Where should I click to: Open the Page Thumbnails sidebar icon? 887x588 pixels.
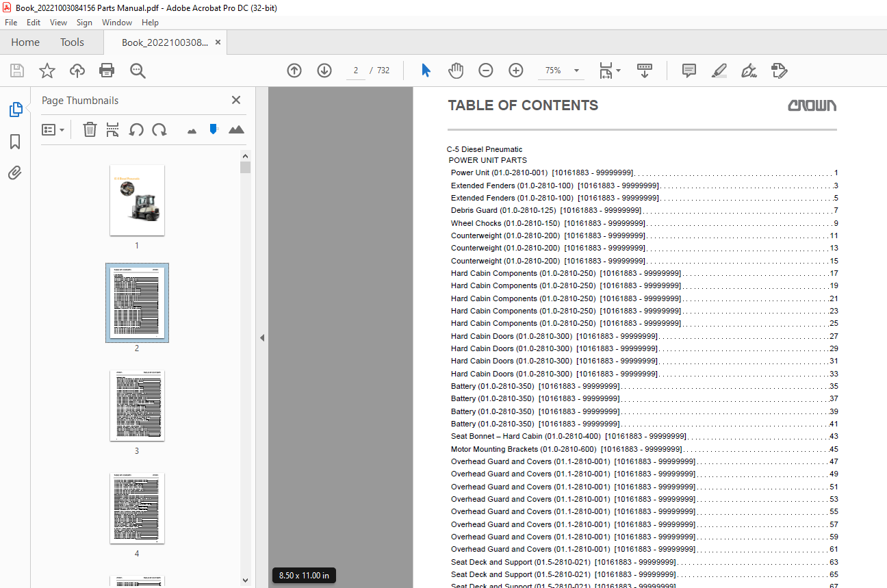(15, 110)
